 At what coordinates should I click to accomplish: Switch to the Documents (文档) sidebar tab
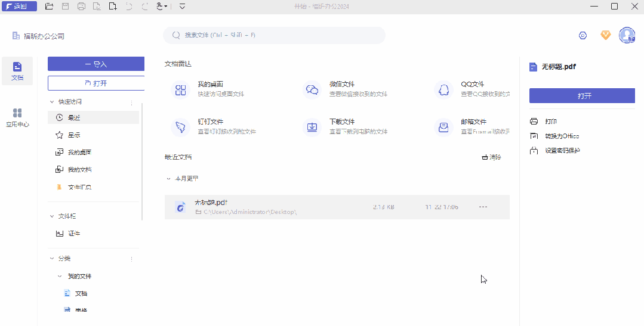point(17,70)
